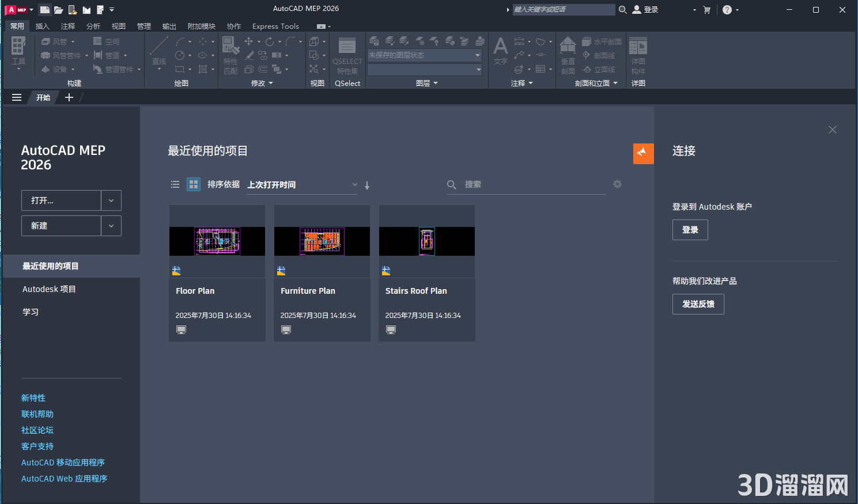Expand the 打开 button dropdown arrow
858x504 pixels.
tap(111, 200)
